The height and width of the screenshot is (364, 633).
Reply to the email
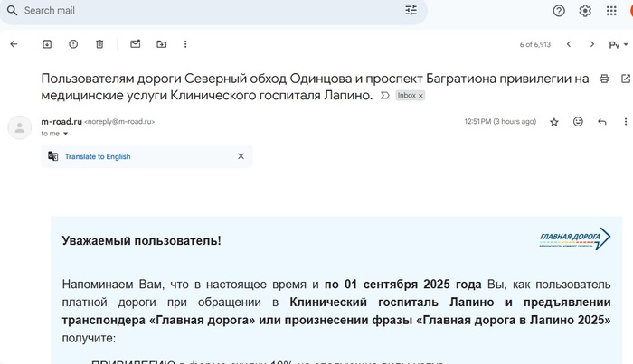coord(602,122)
